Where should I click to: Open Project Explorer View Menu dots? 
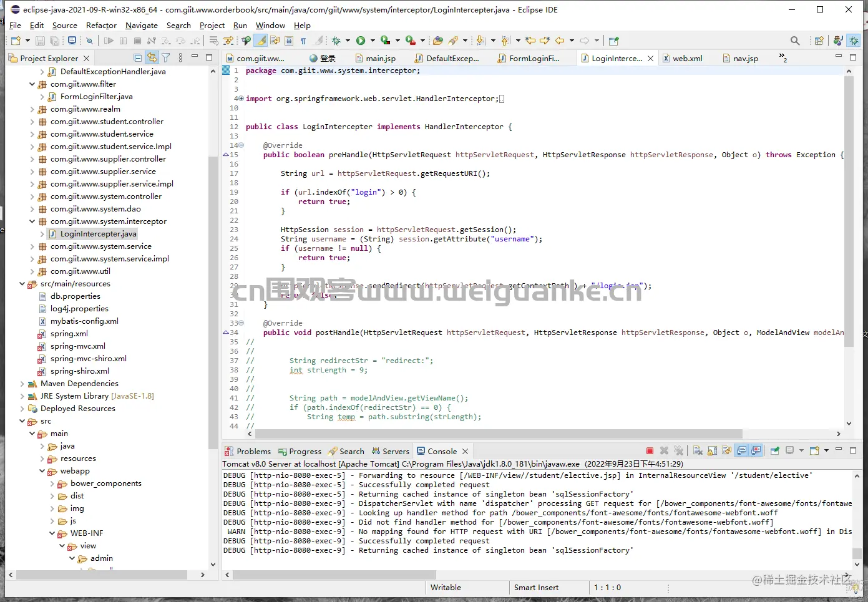(180, 58)
